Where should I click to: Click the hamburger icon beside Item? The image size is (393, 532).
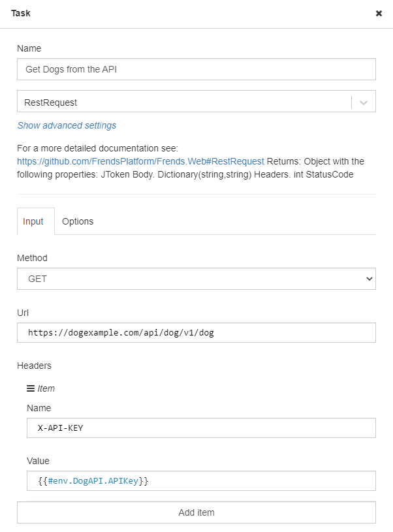[31, 388]
